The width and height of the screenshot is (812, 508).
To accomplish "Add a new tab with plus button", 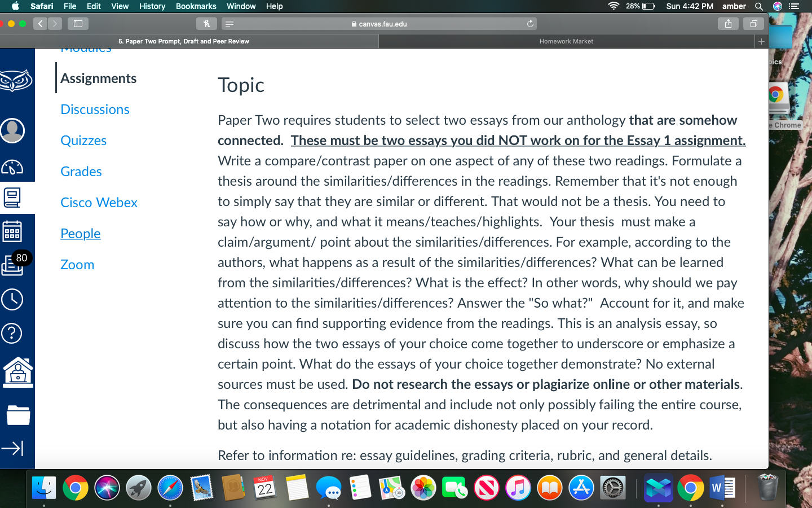I will [x=761, y=41].
